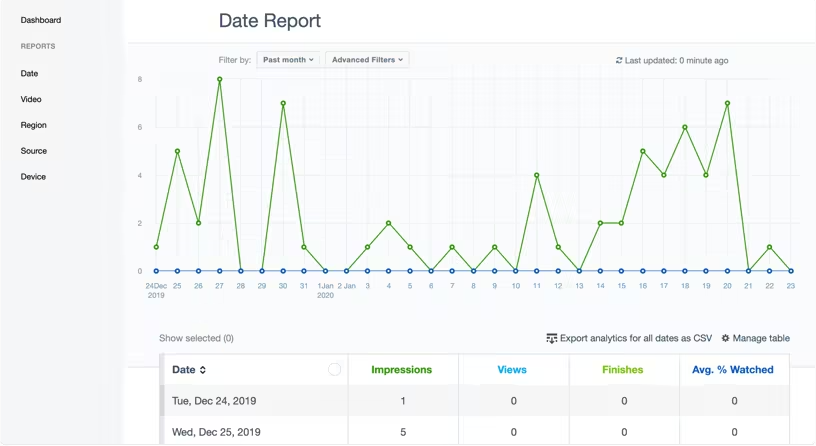Click the Views column header

tap(512, 369)
